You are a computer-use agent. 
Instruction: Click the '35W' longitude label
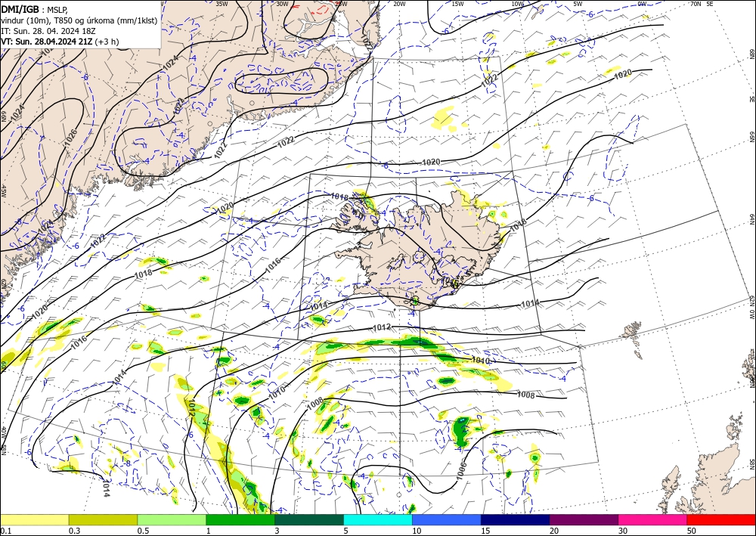pos(222,4)
